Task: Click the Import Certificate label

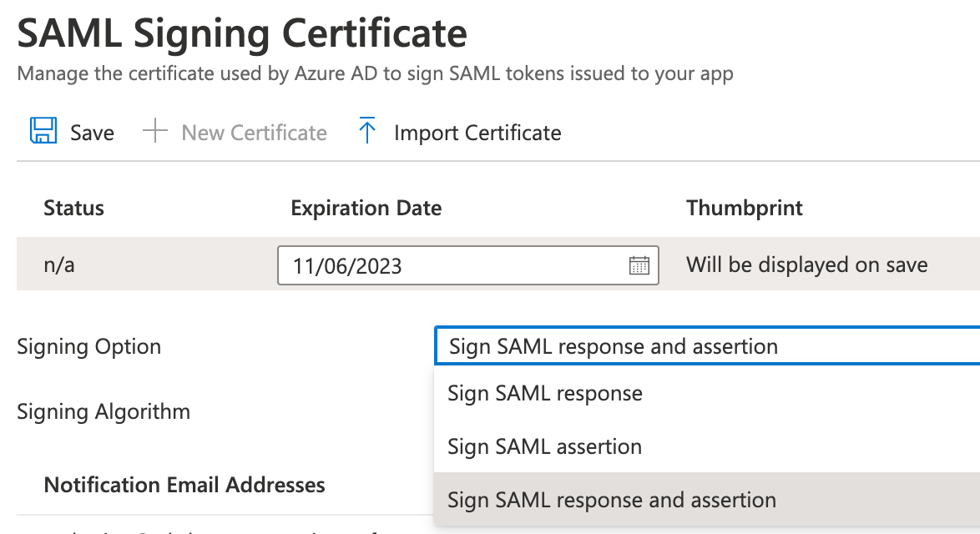Action: click(477, 133)
